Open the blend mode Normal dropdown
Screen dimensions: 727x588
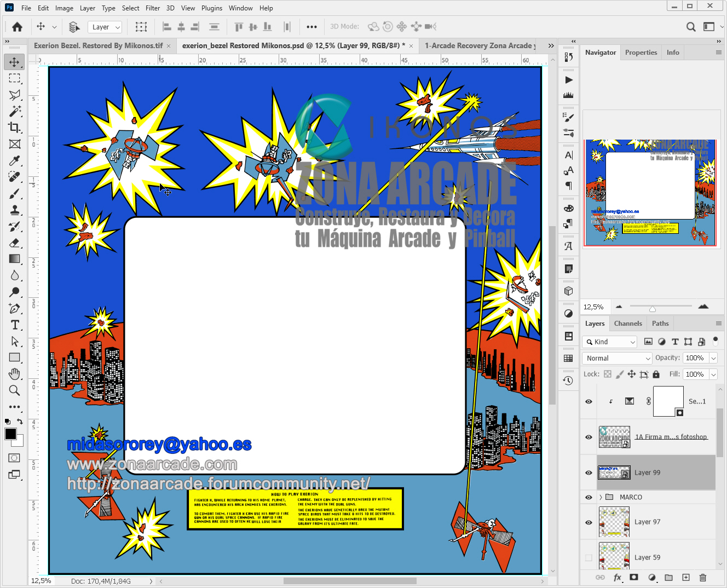coord(617,358)
